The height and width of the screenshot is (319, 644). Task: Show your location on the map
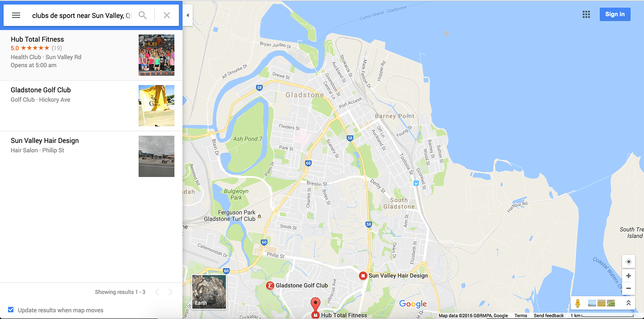(628, 262)
